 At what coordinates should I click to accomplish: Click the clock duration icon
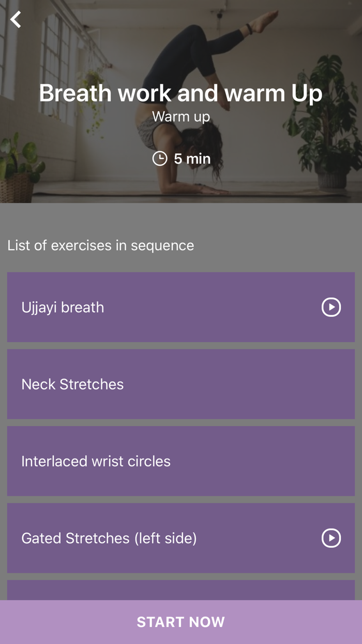(160, 158)
